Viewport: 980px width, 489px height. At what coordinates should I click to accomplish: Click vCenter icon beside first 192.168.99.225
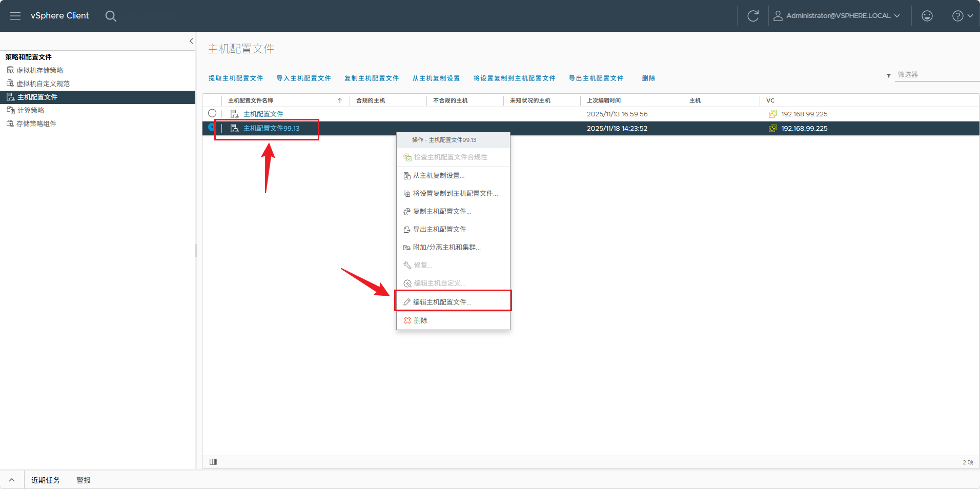772,114
